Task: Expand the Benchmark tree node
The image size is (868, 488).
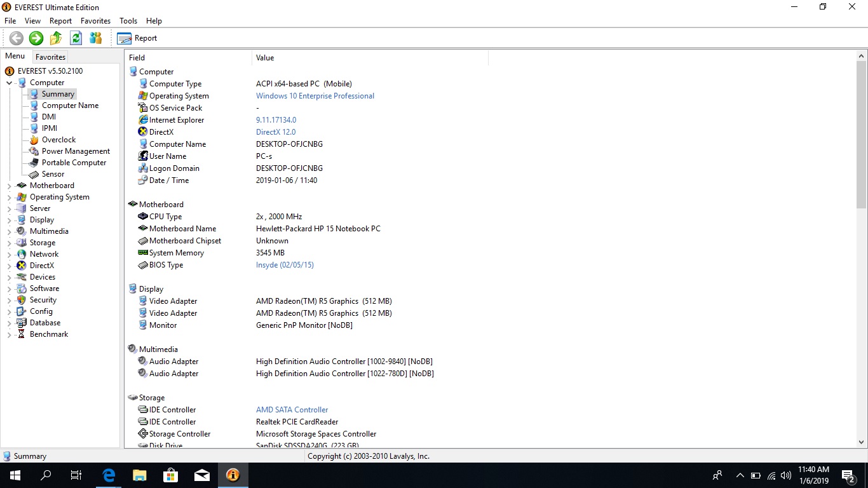Action: [9, 334]
